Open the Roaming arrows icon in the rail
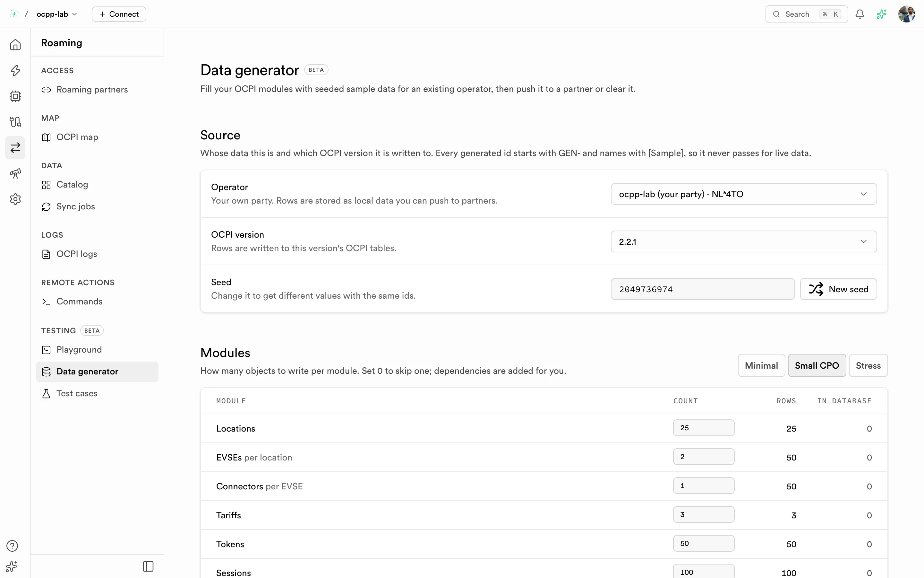 click(x=15, y=148)
